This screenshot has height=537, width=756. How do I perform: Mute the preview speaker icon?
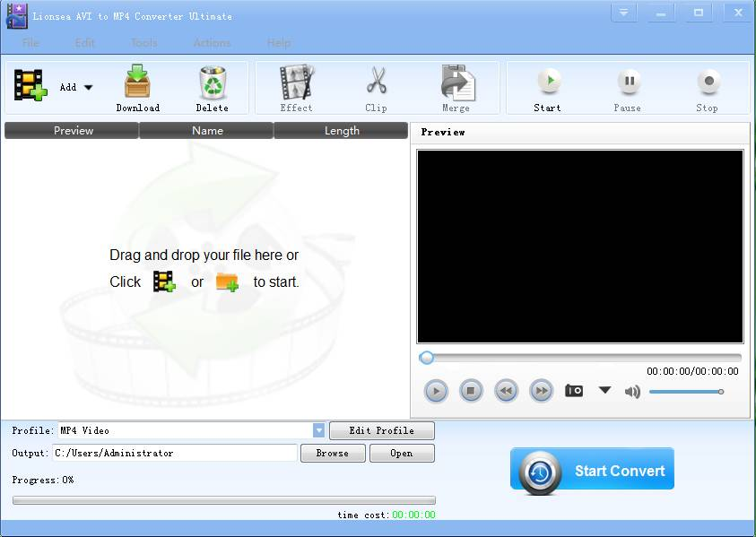[x=632, y=392]
